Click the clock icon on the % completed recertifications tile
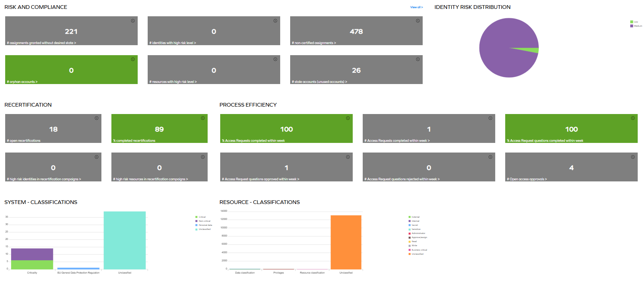 (x=203, y=118)
